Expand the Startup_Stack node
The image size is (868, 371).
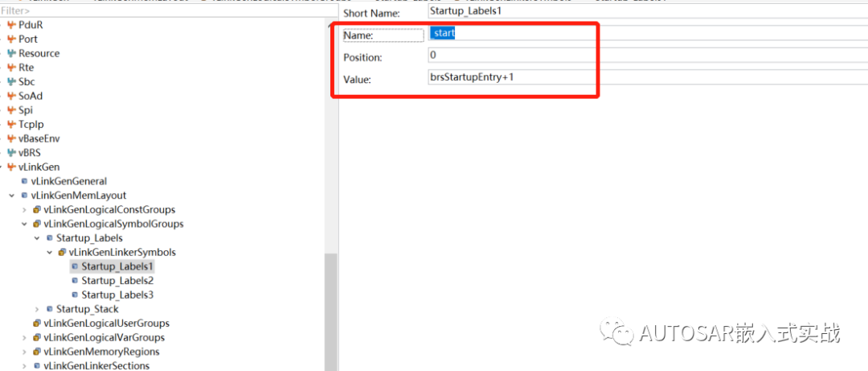coord(37,309)
